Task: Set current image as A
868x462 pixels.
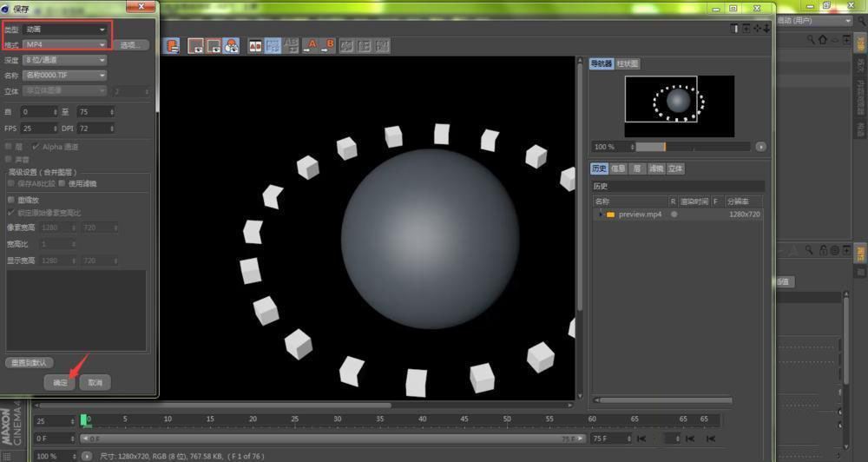Action: (x=310, y=45)
